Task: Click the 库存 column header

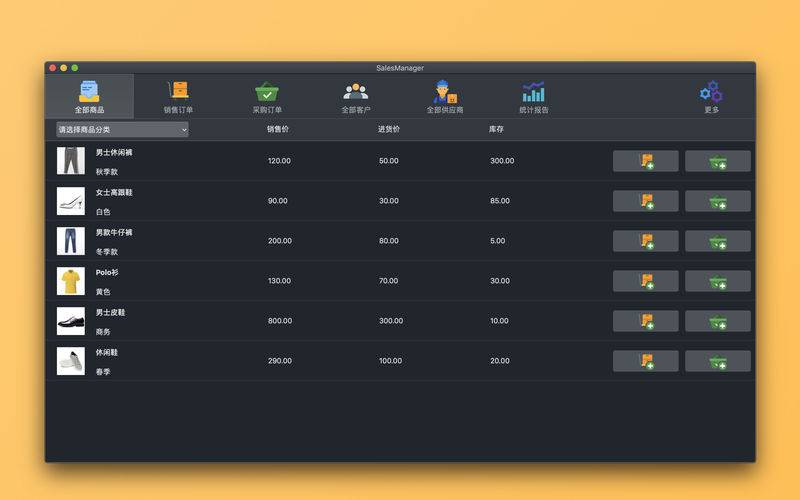Action: pyautogui.click(x=496, y=129)
